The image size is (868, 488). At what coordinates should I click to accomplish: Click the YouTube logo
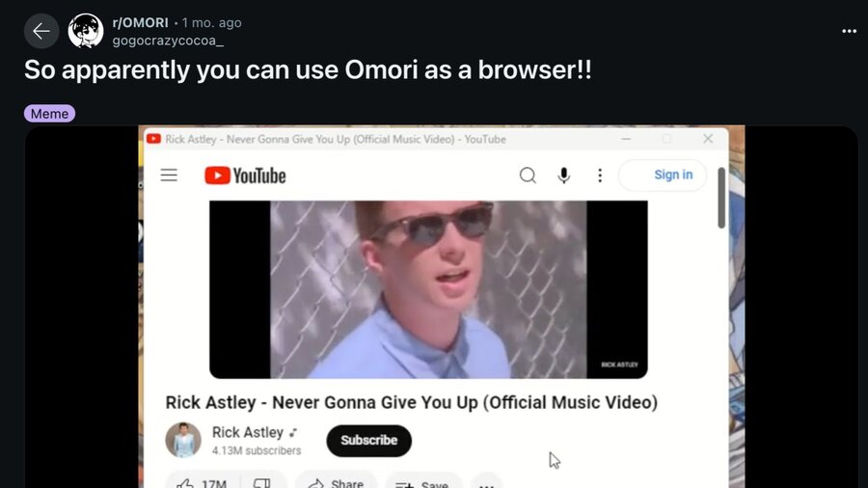pyautogui.click(x=245, y=176)
